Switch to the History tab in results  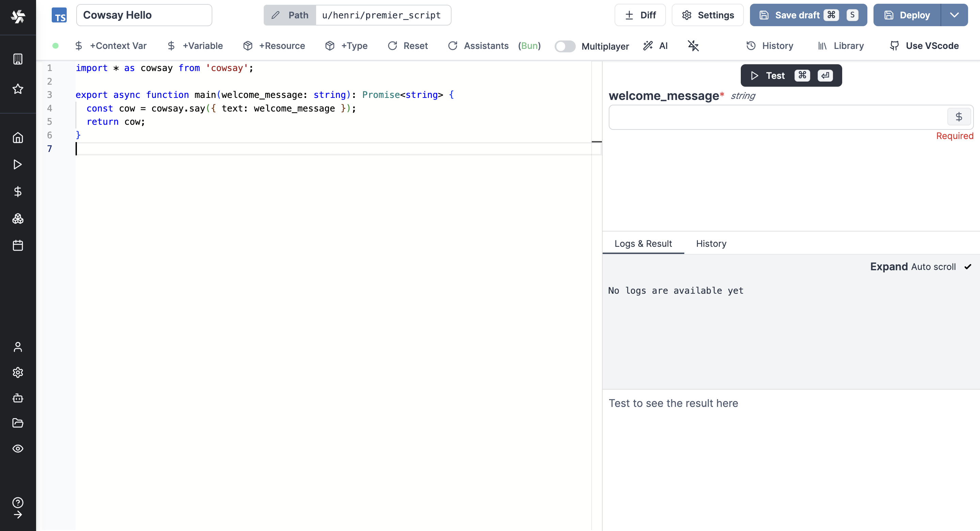tap(710, 244)
